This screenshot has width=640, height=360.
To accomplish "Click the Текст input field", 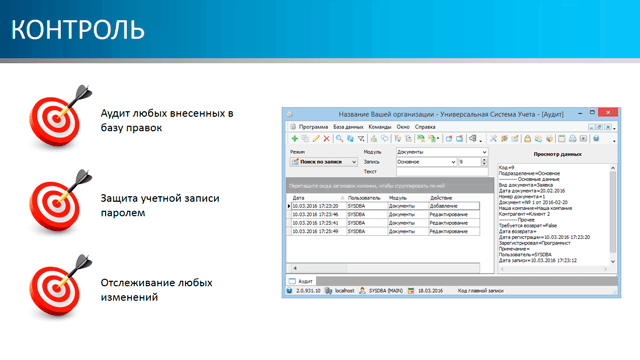I will pyautogui.click(x=442, y=172).
